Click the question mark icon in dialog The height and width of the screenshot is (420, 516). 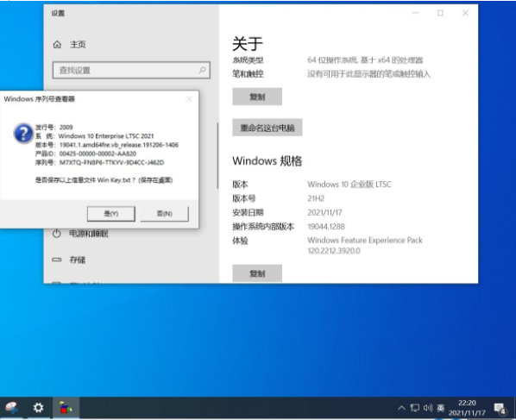pos(23,134)
